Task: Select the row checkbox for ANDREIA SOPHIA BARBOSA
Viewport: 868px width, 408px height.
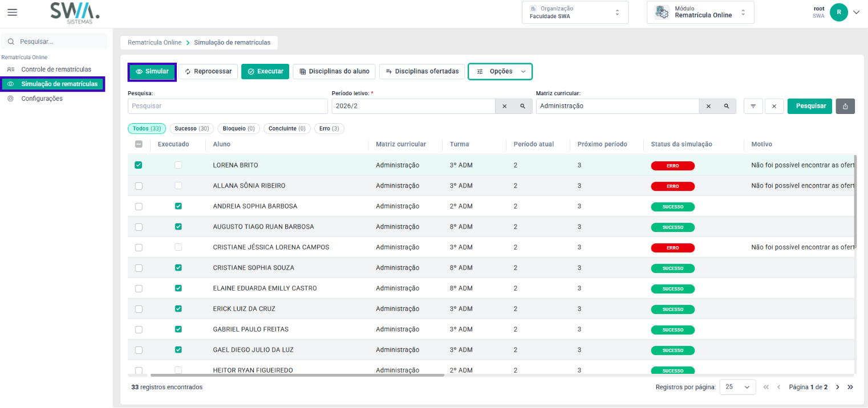Action: pos(139,206)
